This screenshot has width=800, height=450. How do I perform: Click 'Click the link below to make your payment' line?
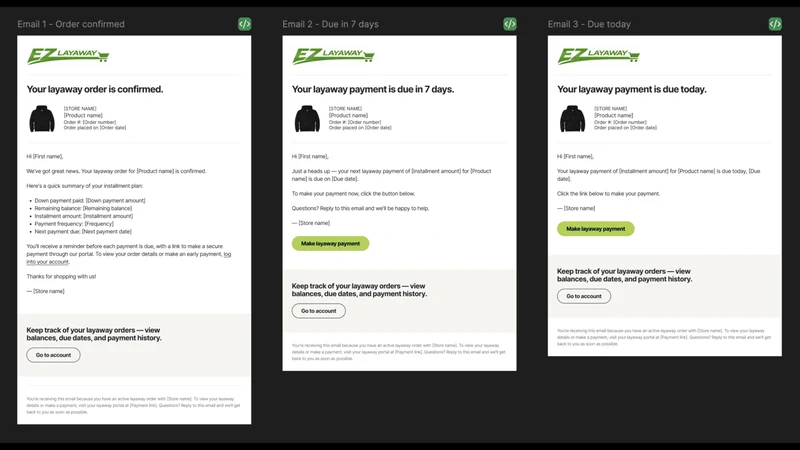point(608,194)
